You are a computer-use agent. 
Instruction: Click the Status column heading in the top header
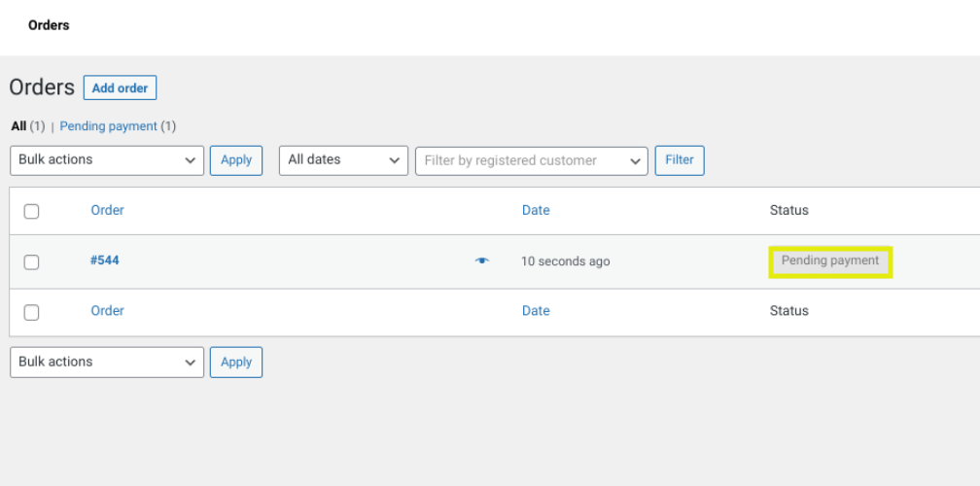[x=788, y=211]
